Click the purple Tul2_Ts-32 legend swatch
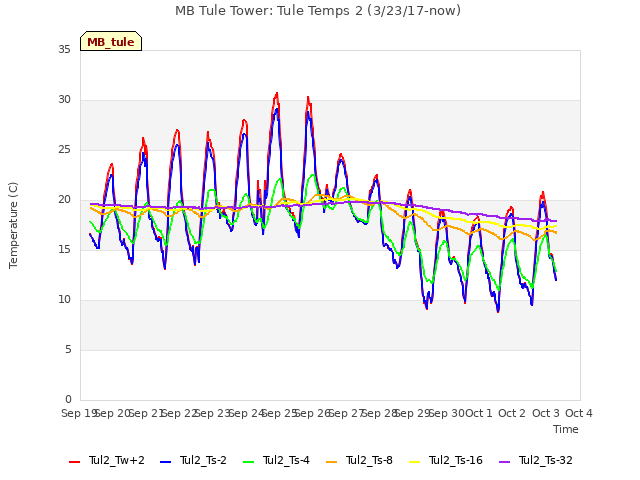Image resolution: width=640 pixels, height=480 pixels. [x=504, y=462]
